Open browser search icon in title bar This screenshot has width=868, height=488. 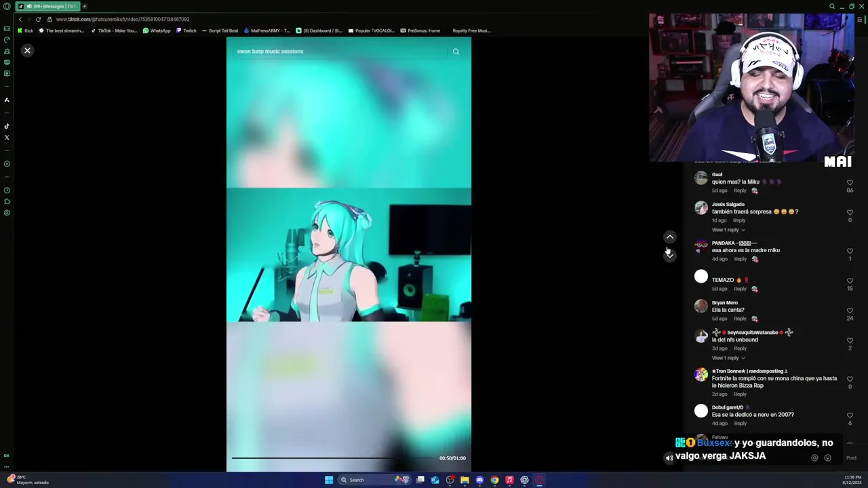(832, 6)
